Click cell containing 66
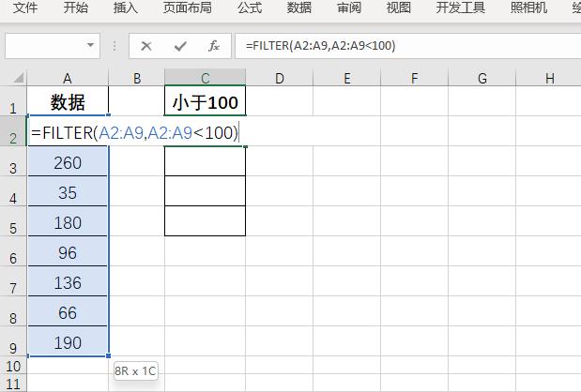This screenshot has width=581, height=392. (68, 311)
